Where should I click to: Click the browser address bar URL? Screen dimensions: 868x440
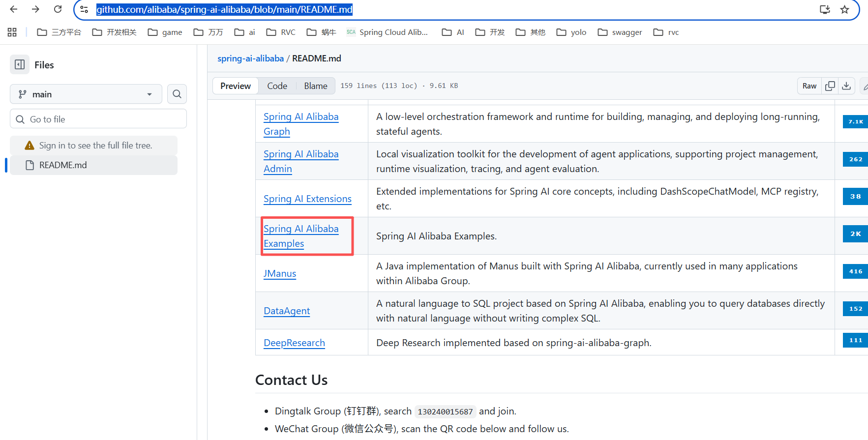[x=224, y=9]
